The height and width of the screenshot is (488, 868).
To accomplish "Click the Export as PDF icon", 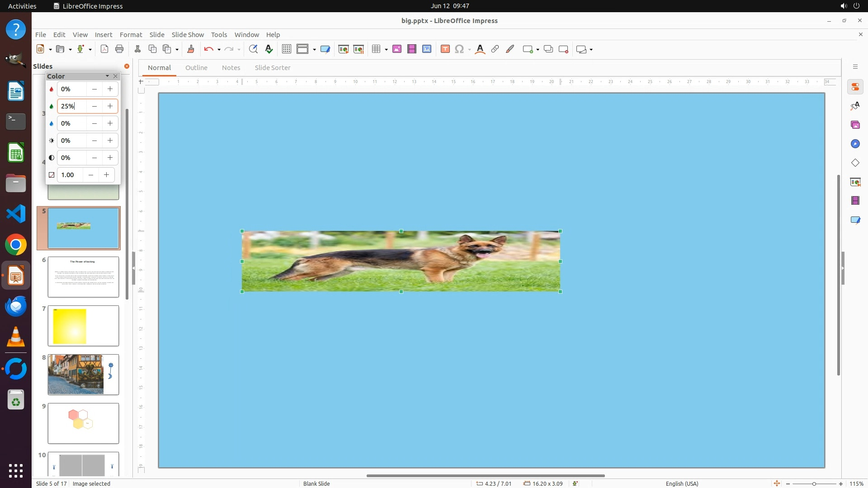I will tap(104, 49).
